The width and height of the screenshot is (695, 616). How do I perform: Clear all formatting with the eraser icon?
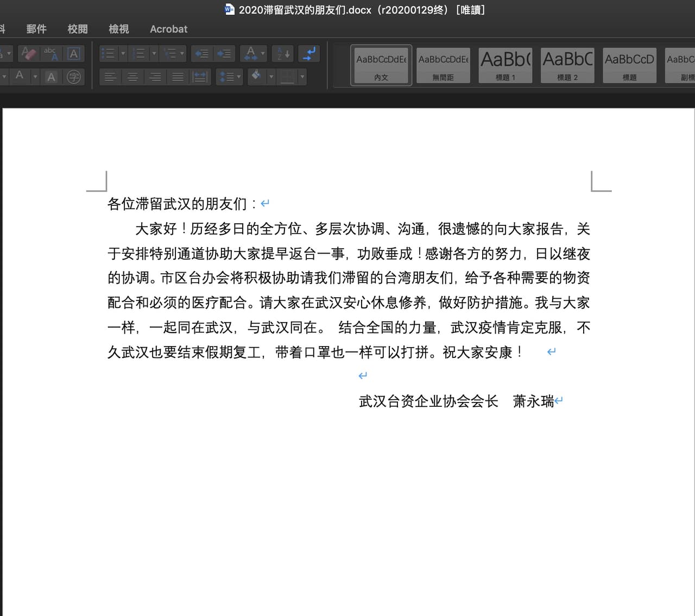[x=28, y=53]
